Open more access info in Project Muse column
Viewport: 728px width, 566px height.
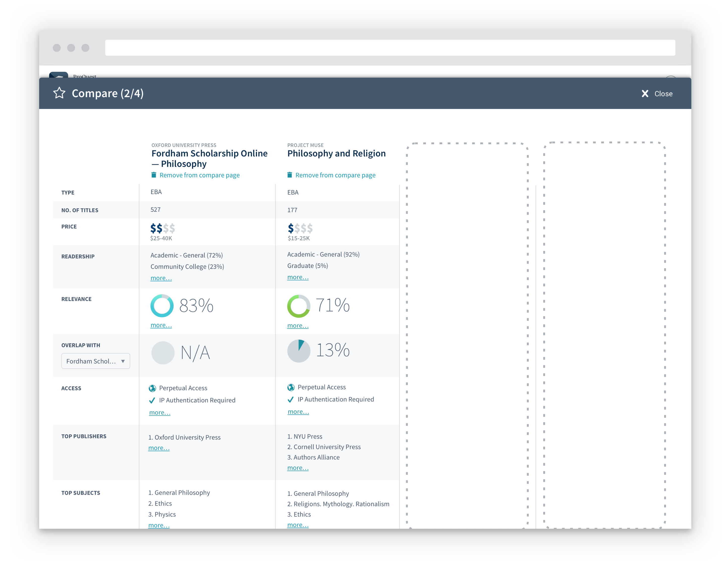[x=298, y=412]
